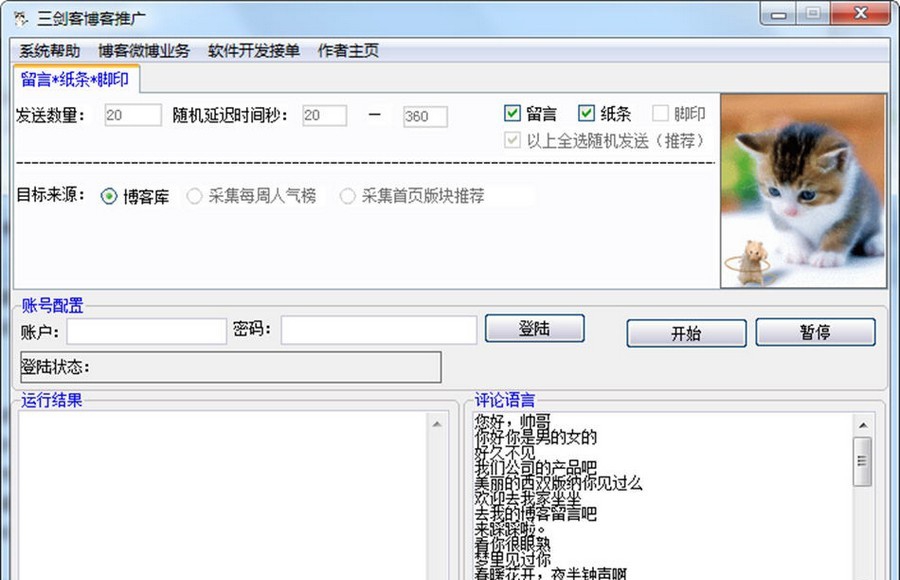
Task: Click the maximum delay field showing 360
Action: 425,117
